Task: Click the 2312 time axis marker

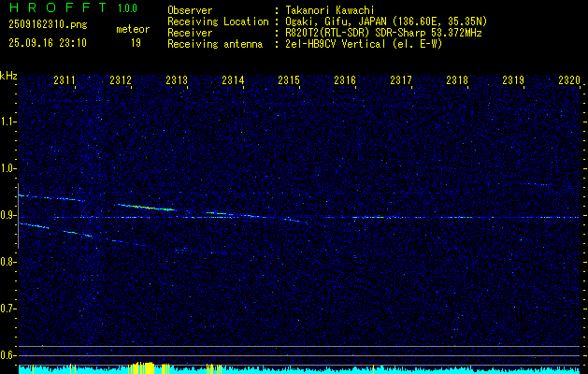Action: (x=121, y=80)
